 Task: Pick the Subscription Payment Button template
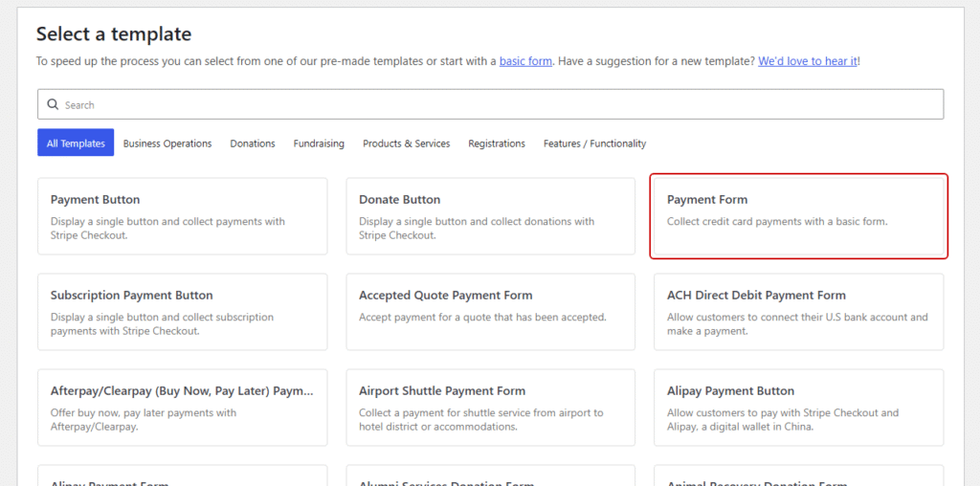point(183,312)
